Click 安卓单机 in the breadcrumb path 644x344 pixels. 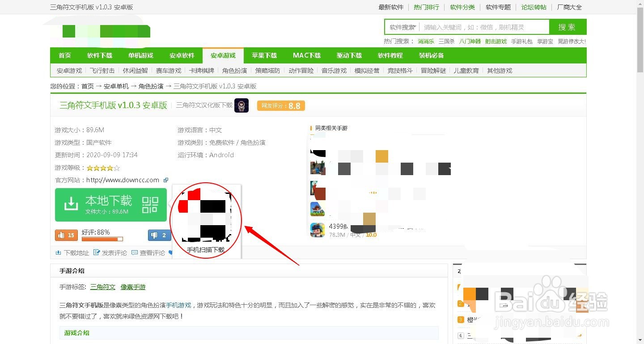[x=116, y=86]
